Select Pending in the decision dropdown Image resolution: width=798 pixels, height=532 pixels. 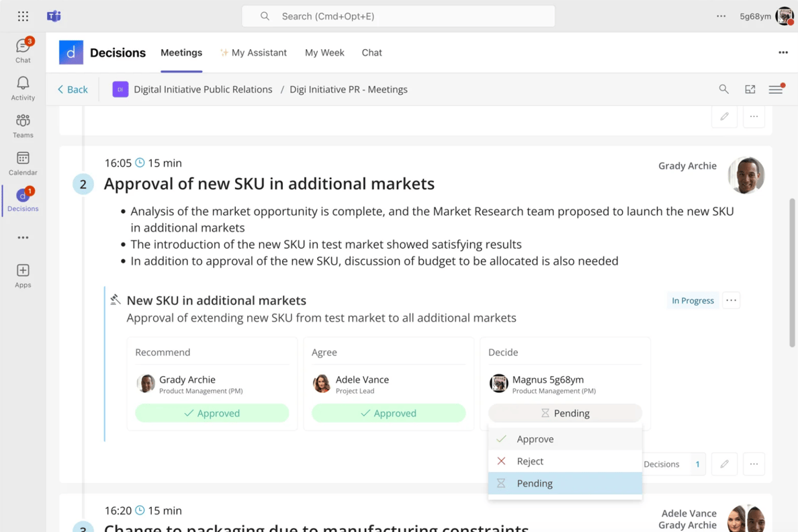point(565,483)
